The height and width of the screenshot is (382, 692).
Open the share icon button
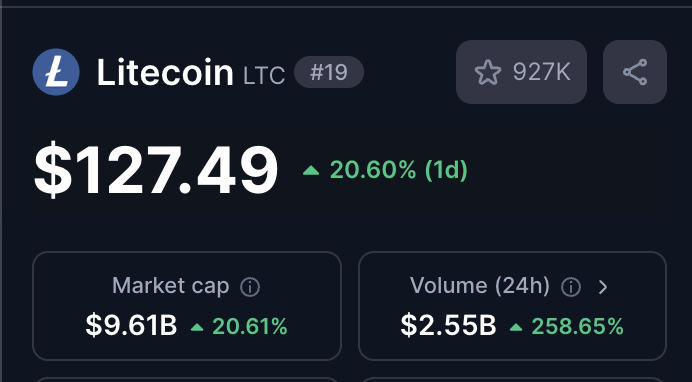[x=635, y=72]
